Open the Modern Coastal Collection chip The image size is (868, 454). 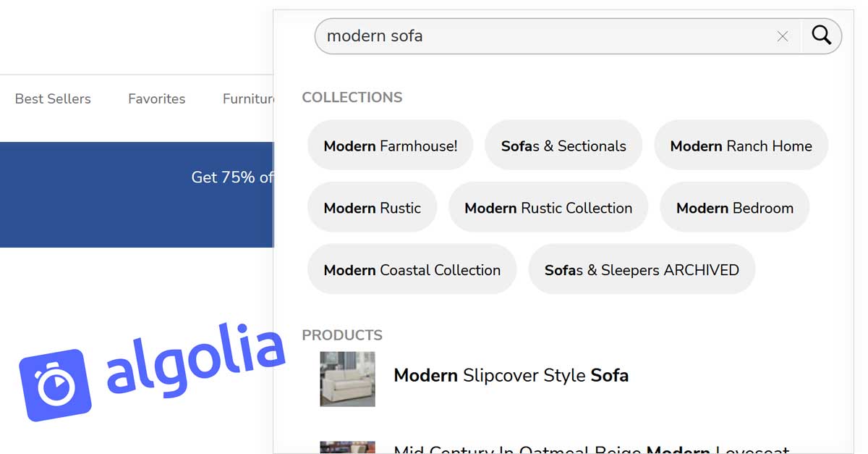tap(412, 270)
